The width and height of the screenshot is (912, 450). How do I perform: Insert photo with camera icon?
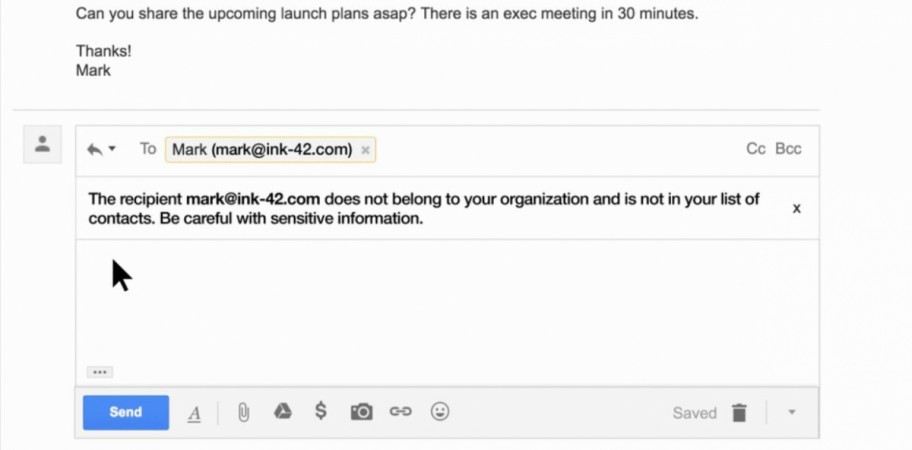coord(361,412)
